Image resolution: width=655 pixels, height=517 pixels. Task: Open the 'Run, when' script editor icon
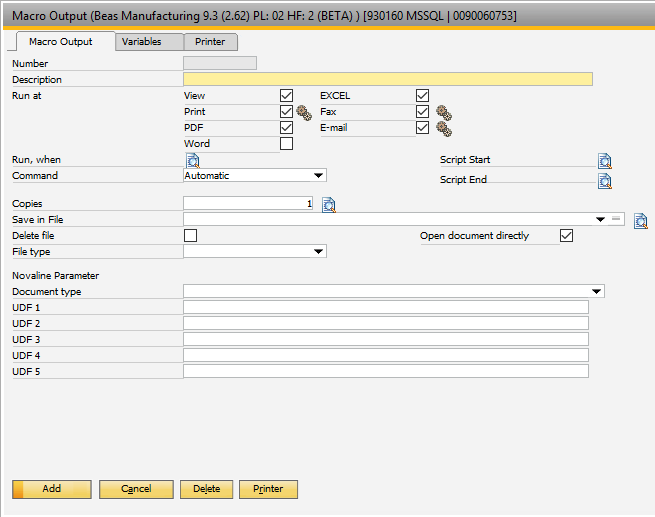pyautogui.click(x=193, y=161)
